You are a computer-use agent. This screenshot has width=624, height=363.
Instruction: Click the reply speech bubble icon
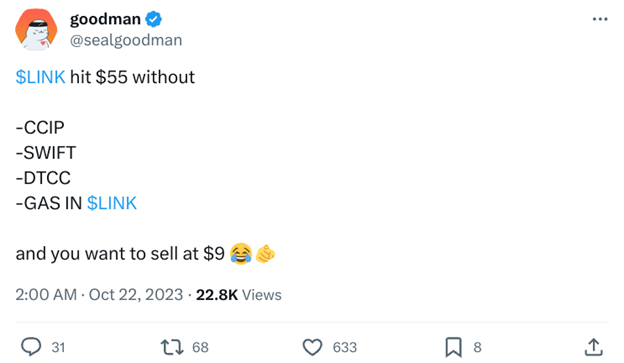[x=31, y=347]
